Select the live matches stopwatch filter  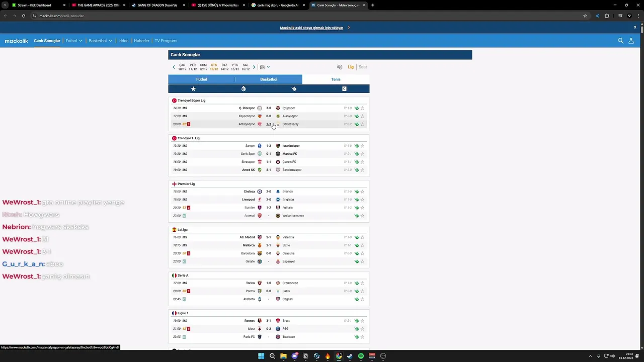tap(244, 88)
